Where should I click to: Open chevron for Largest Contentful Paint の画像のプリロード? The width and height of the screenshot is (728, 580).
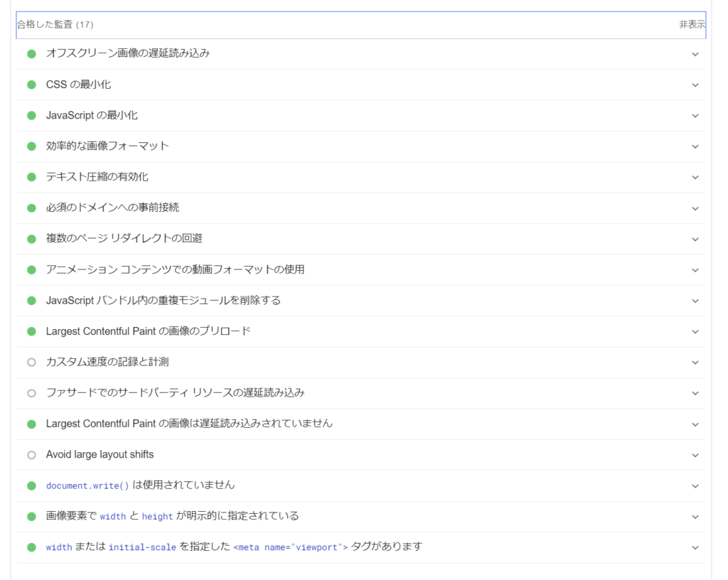pos(695,331)
